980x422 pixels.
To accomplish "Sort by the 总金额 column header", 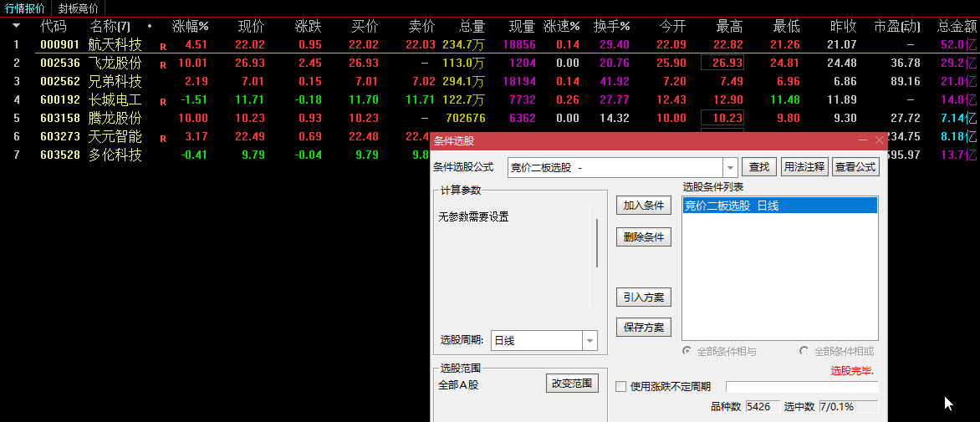I will 957,26.
